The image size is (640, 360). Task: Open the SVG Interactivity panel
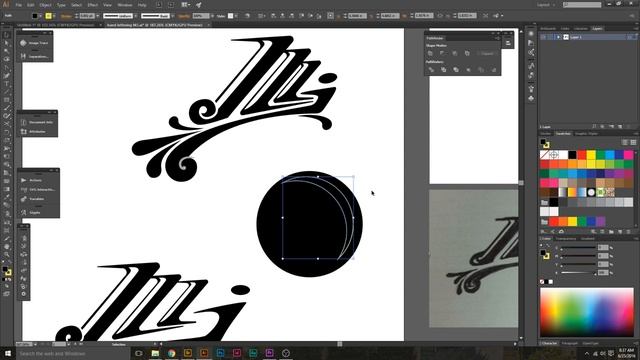click(38, 189)
